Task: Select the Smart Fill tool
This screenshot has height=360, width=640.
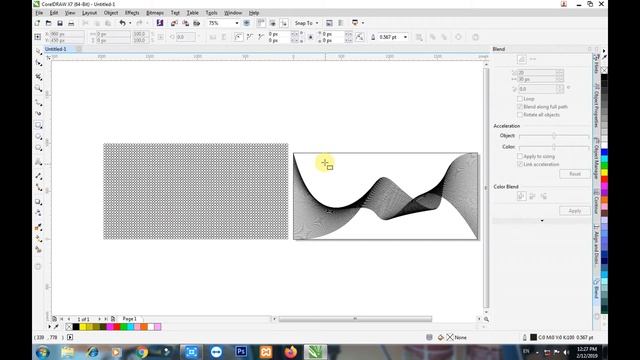Action: 38,249
